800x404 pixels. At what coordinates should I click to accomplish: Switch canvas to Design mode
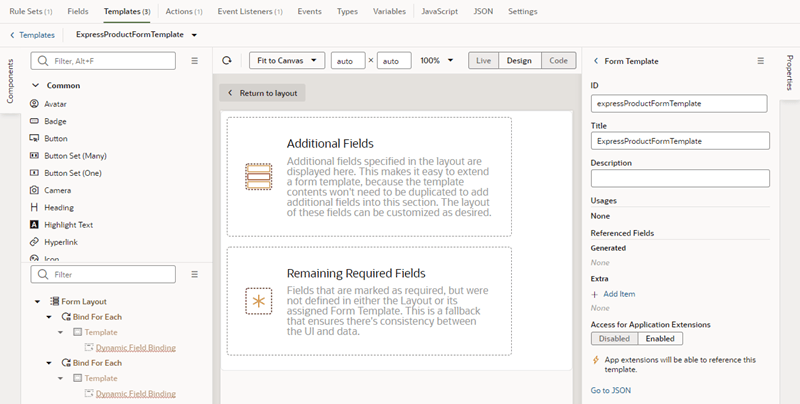pos(519,61)
